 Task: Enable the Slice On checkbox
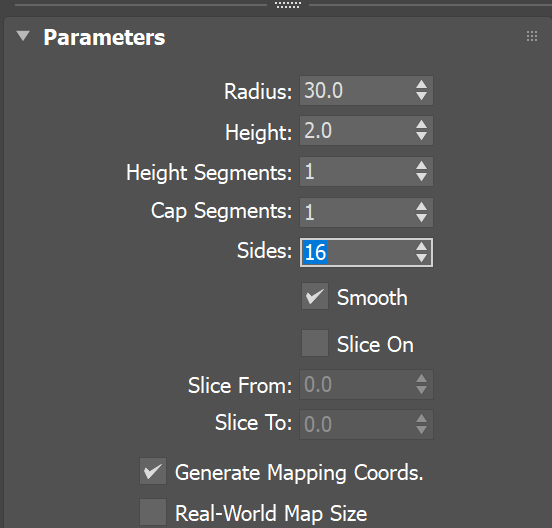point(315,343)
